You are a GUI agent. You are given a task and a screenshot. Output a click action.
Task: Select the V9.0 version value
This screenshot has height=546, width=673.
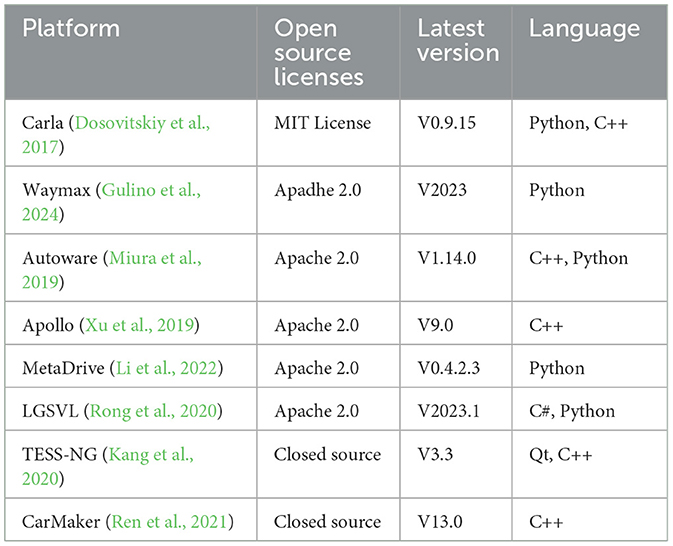coord(435,325)
